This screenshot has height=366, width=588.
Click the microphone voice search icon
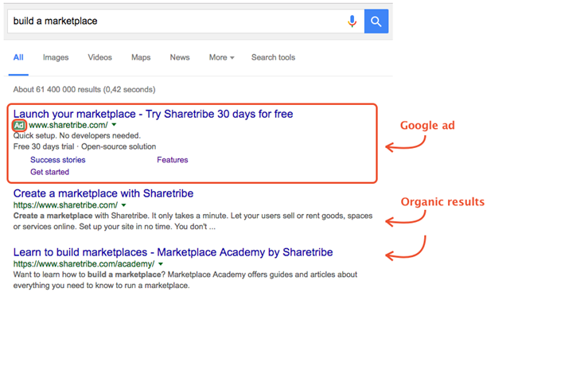point(352,21)
